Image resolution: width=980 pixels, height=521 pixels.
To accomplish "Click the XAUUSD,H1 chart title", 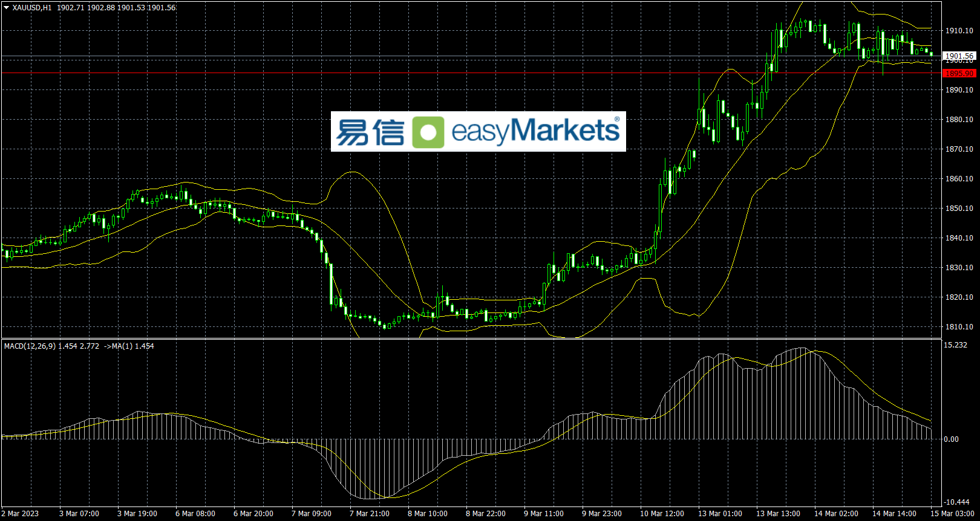I will tap(32, 8).
